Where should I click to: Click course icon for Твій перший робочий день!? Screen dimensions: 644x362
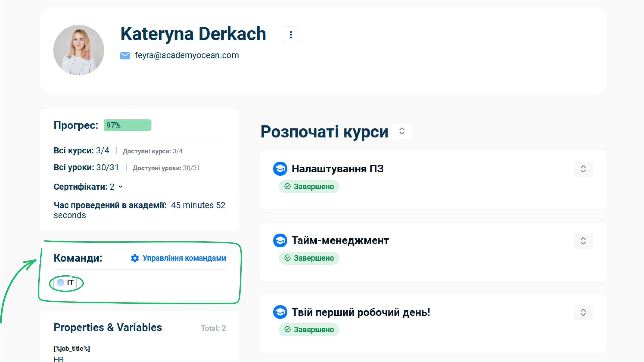(x=280, y=312)
